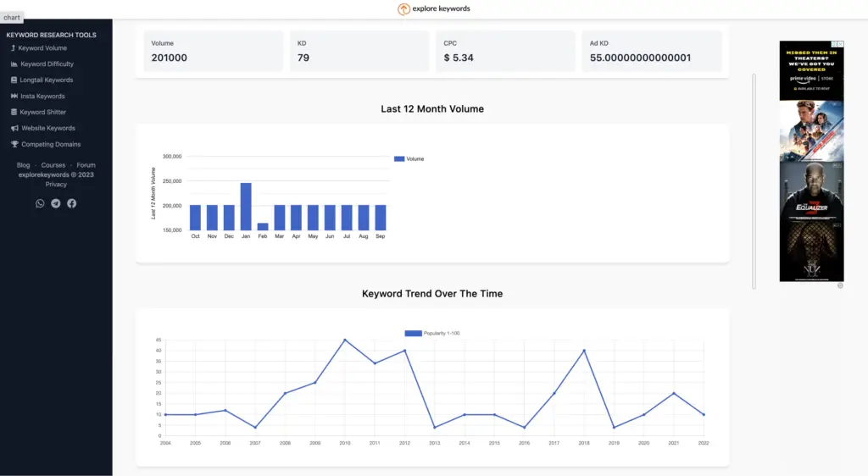Click the September volume bar

(x=381, y=218)
